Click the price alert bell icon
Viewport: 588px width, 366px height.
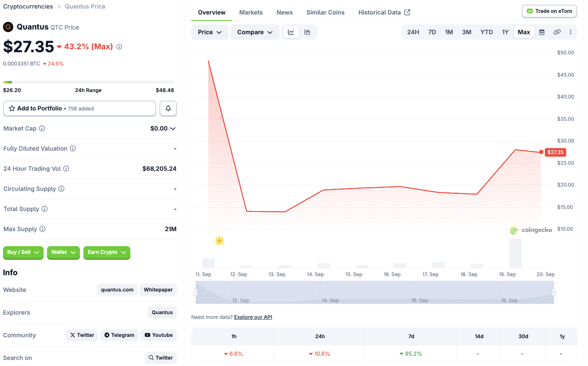[168, 108]
